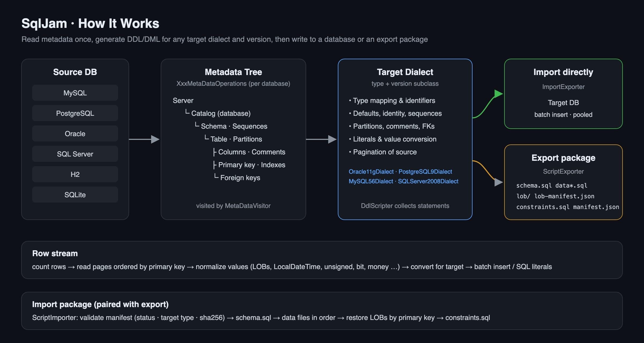Click the Row stream panel heading

click(55, 253)
